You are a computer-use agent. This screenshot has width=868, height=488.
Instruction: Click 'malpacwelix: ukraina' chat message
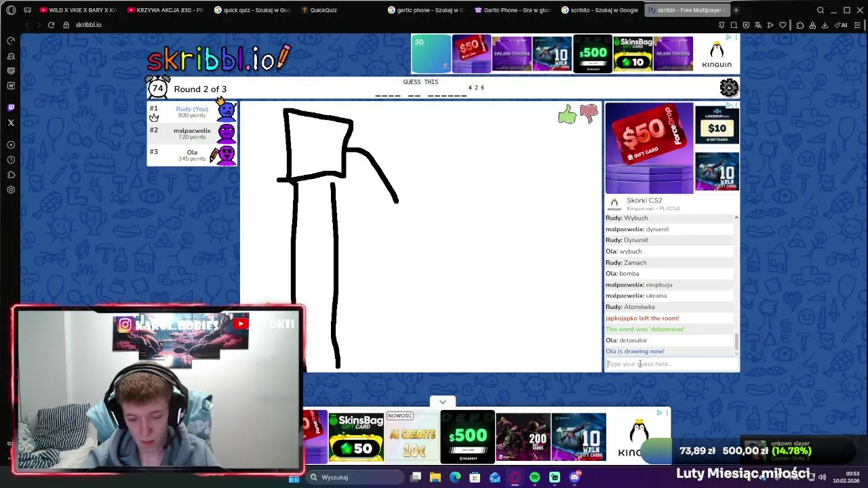636,296
